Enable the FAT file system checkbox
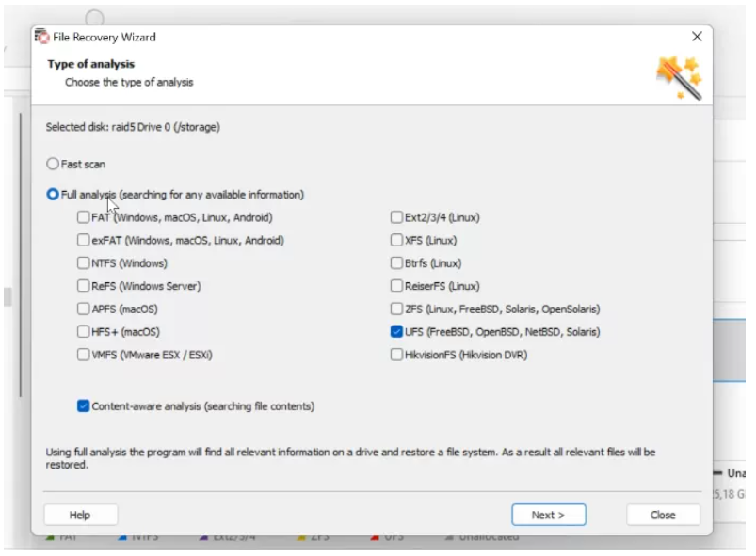The image size is (756, 556). point(85,217)
